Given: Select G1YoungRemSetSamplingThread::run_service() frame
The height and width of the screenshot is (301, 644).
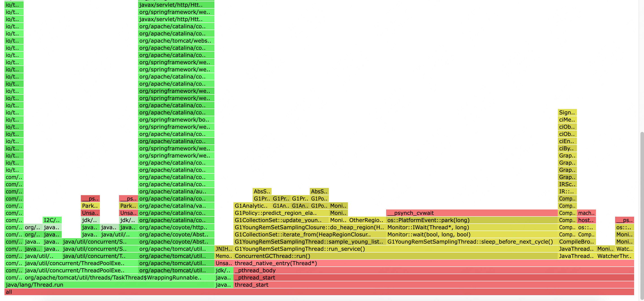Looking at the screenshot, I should point(395,249).
